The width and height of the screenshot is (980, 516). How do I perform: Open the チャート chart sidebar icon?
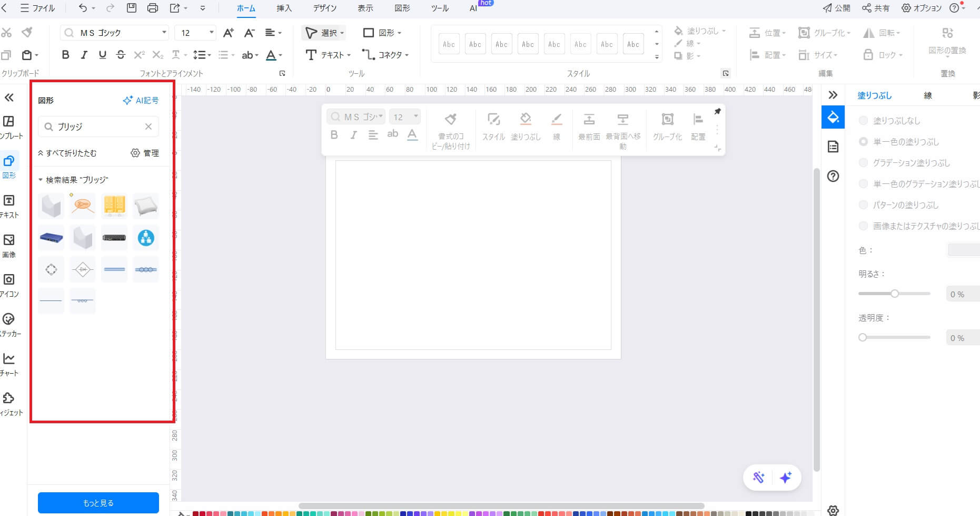(x=9, y=364)
